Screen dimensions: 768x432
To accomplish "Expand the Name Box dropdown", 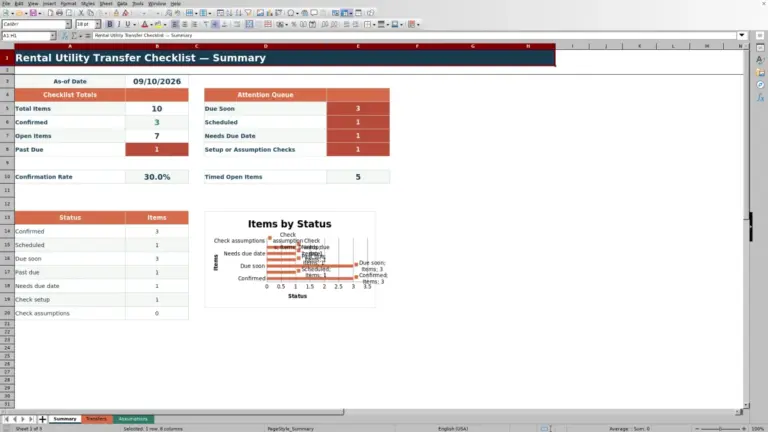I will (53, 35).
